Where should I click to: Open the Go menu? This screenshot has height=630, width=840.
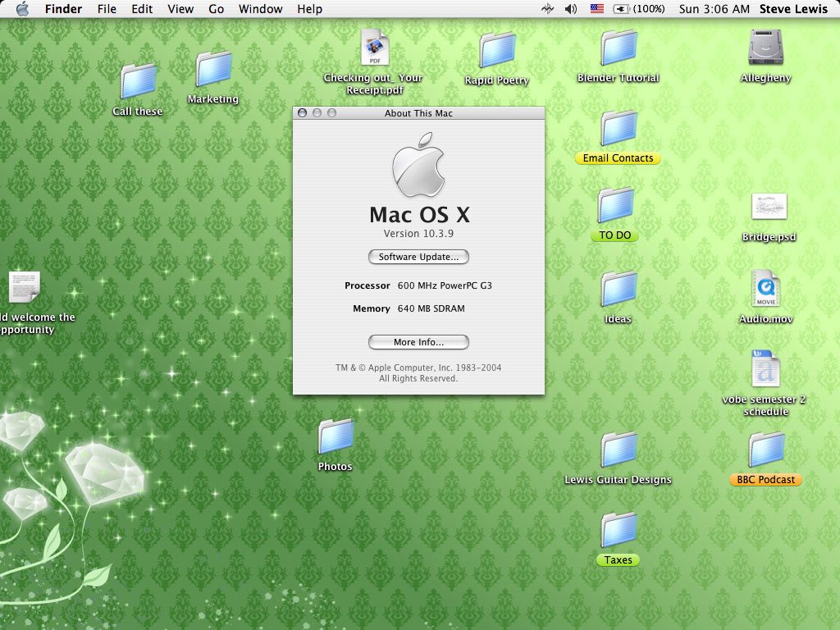coord(216,8)
